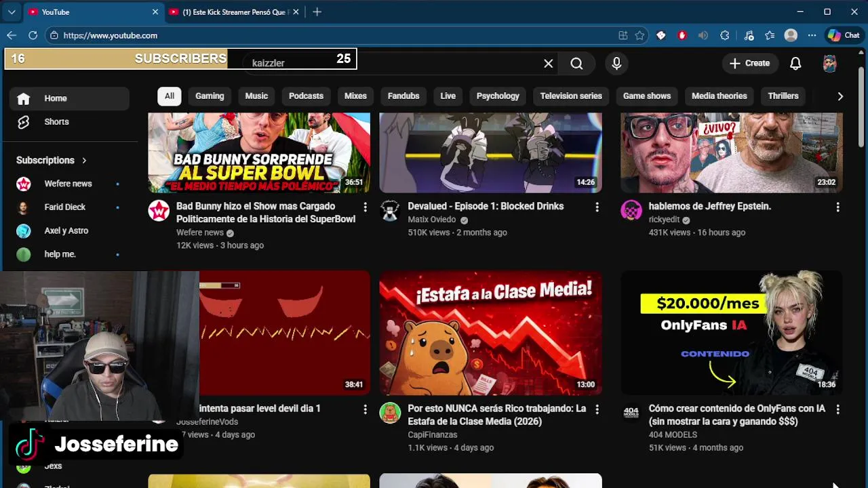Select the Mixes filter chip
Image resolution: width=868 pixels, height=488 pixels.
[355, 96]
